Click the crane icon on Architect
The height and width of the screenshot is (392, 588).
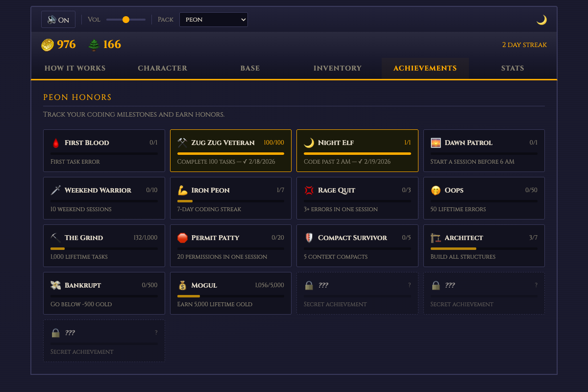[436, 238]
